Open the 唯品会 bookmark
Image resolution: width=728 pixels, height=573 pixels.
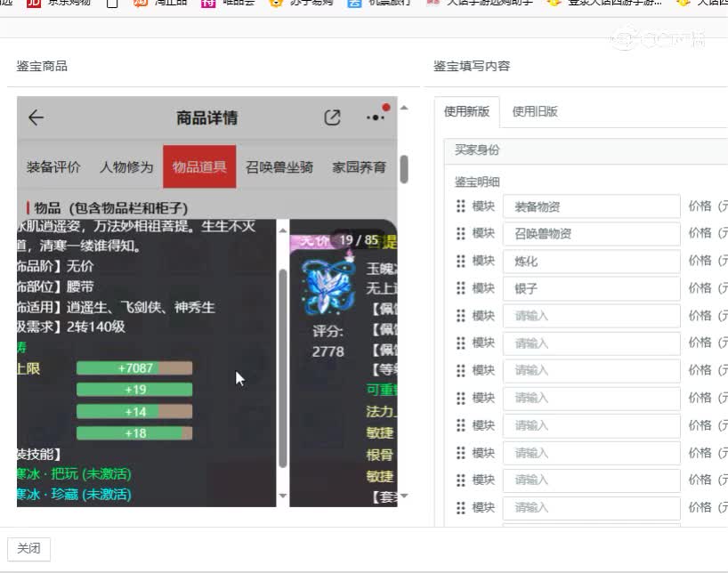[228, 3]
